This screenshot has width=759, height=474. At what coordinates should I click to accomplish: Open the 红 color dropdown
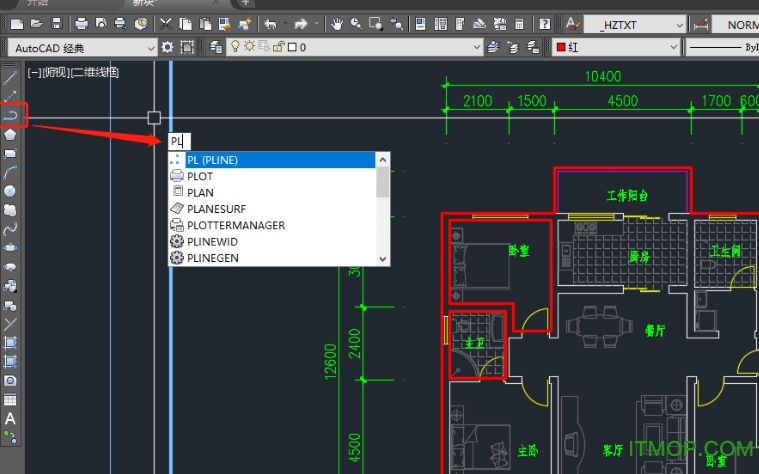[x=672, y=47]
